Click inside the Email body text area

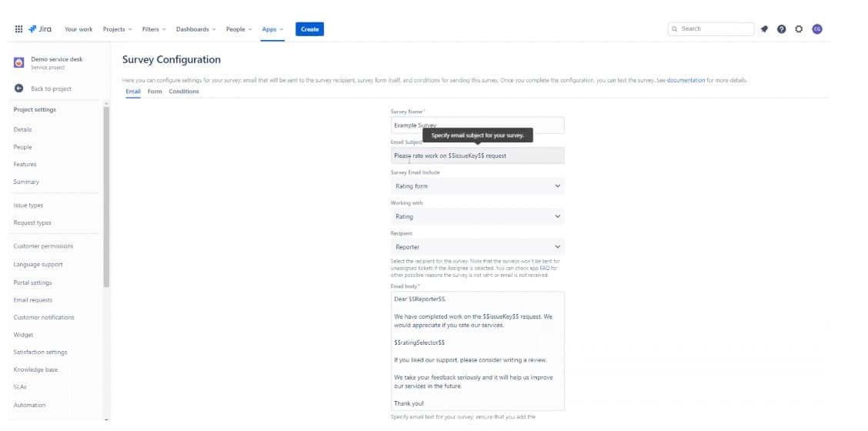tap(478, 351)
